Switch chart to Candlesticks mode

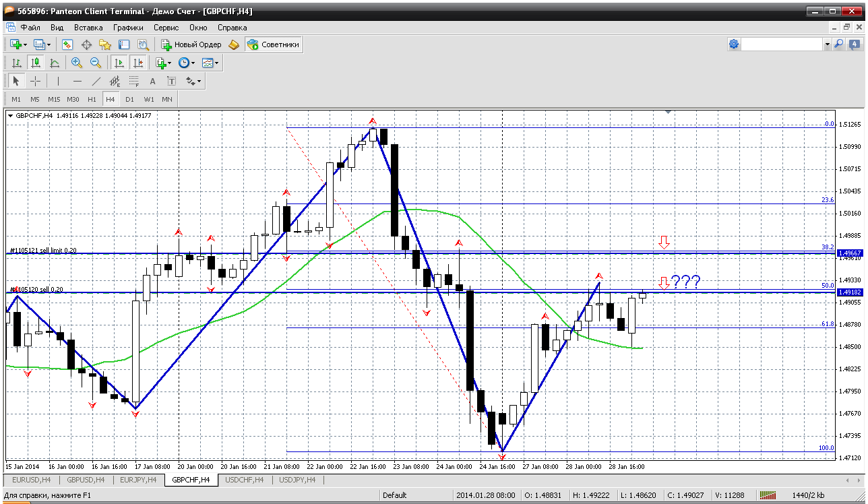[x=36, y=63]
